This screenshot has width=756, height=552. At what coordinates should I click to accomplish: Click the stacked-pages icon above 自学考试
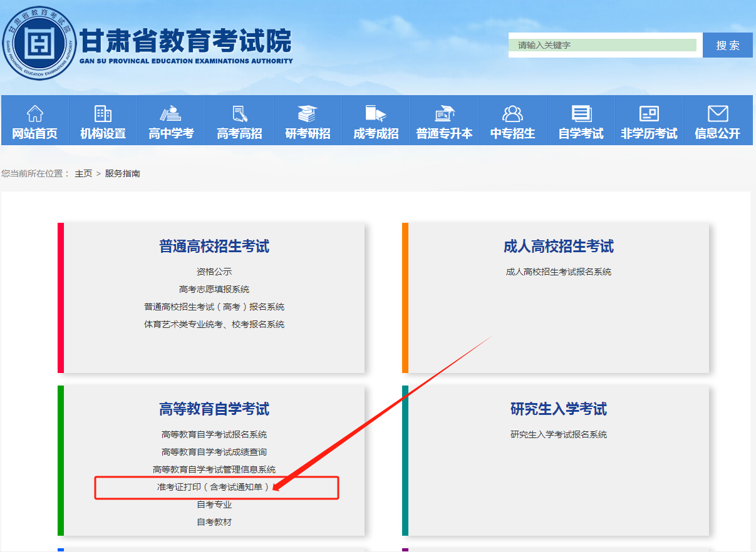pos(581,114)
